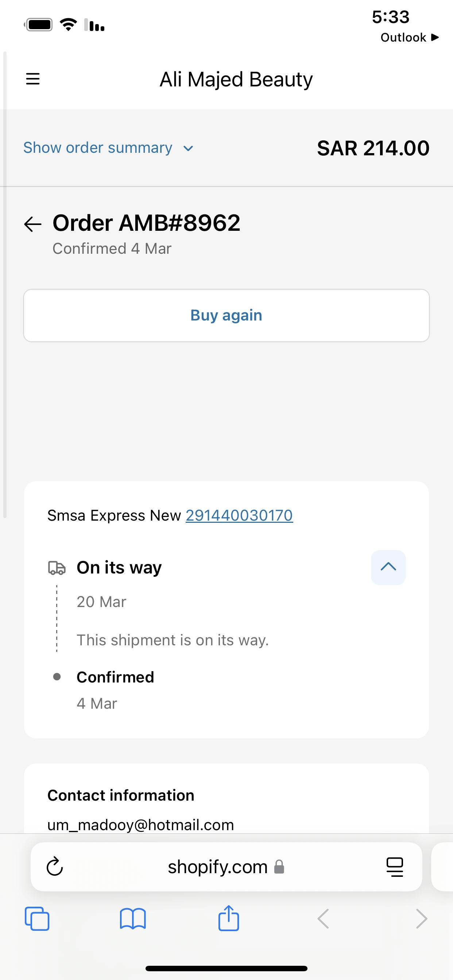Image resolution: width=453 pixels, height=980 pixels.
Task: Open the hamburger navigation menu
Action: click(x=33, y=79)
